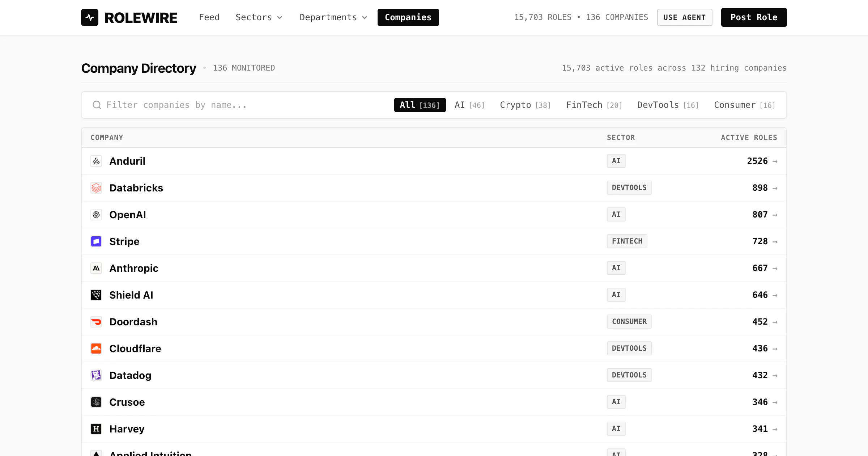Click the arrow icon next to 898
The image size is (868, 456).
pos(775,188)
